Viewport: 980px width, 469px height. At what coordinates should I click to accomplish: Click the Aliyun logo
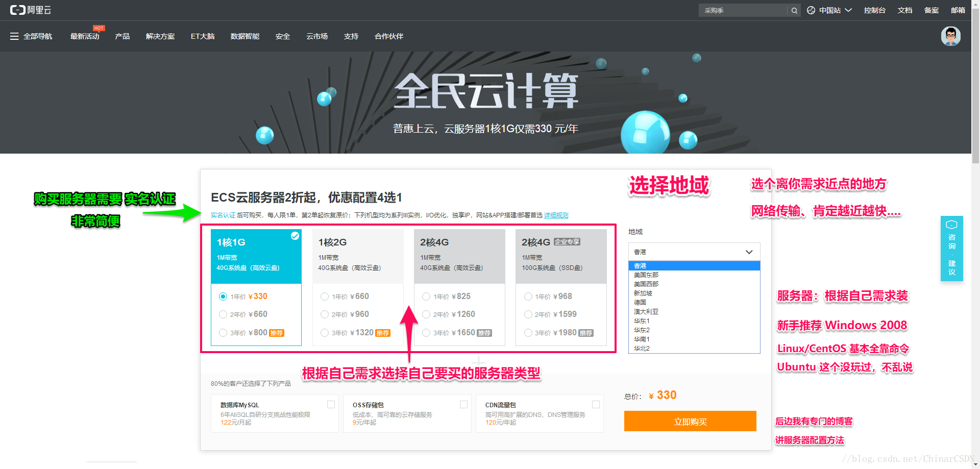pos(31,10)
